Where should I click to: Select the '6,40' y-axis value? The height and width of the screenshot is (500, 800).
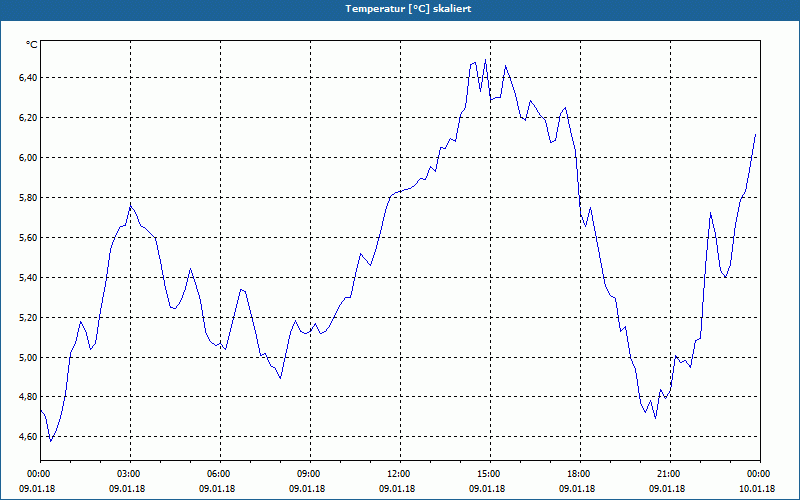pyautogui.click(x=28, y=78)
